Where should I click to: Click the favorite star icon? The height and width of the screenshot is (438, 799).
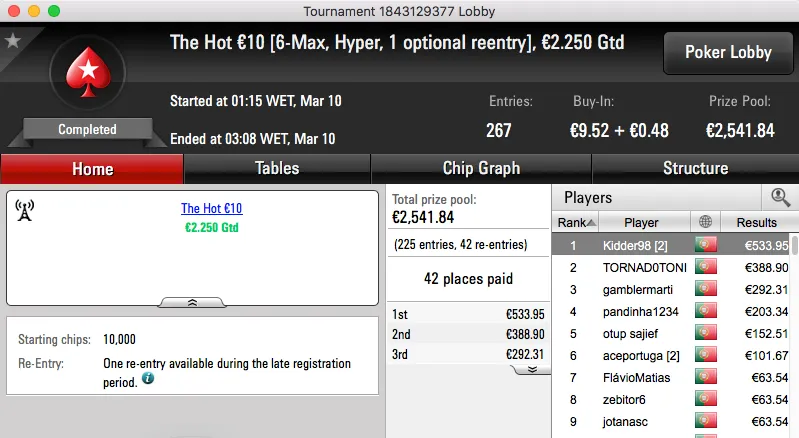coord(13,41)
